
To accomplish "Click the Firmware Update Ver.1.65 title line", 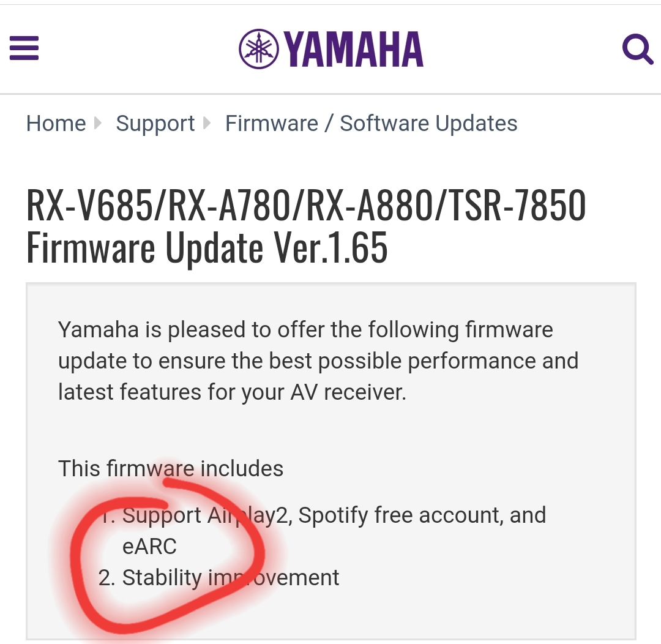I will click(207, 248).
